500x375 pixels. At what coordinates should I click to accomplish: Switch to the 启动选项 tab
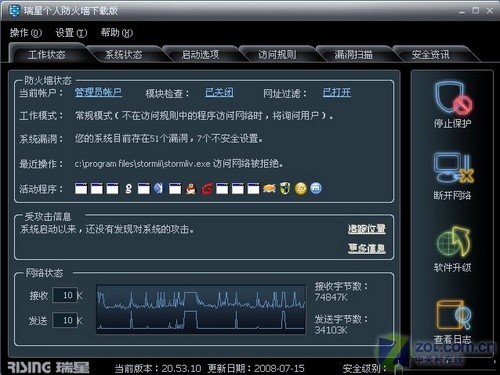click(x=200, y=54)
